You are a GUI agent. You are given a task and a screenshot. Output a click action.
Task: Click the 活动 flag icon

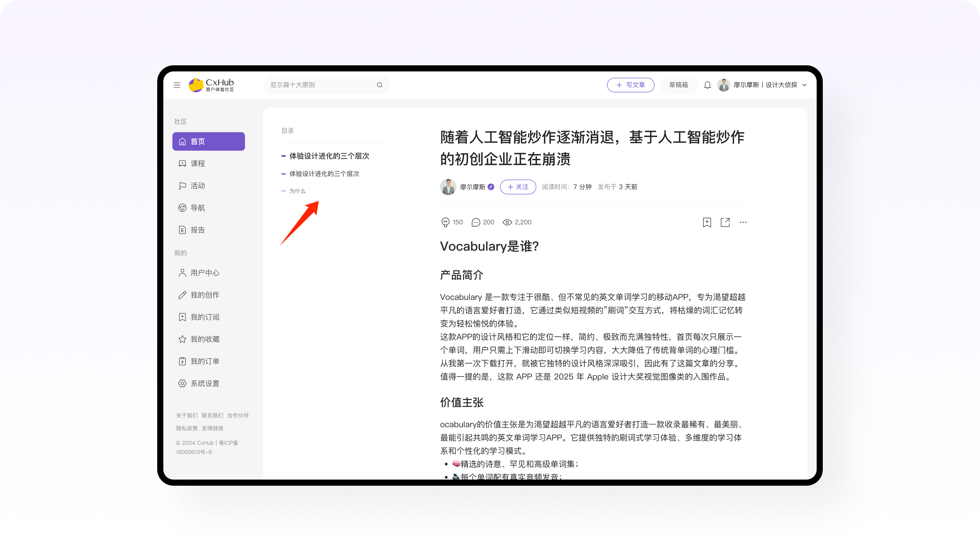(x=182, y=186)
